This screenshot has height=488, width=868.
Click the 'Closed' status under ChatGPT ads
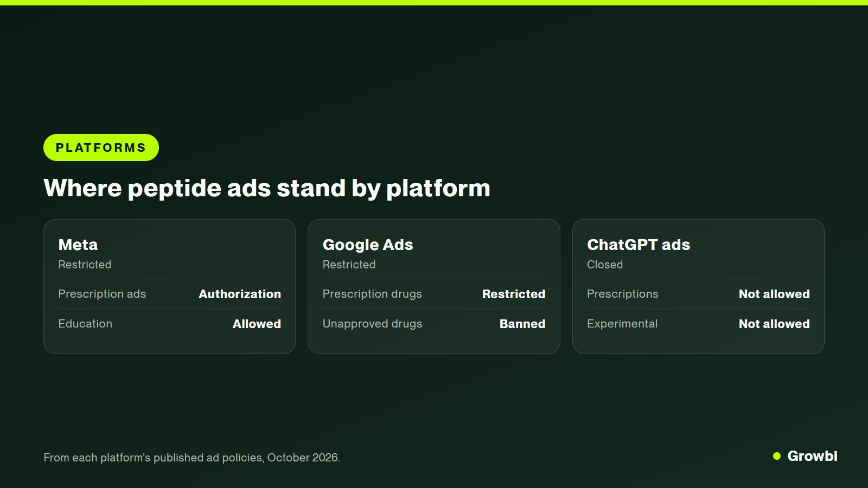(x=605, y=265)
